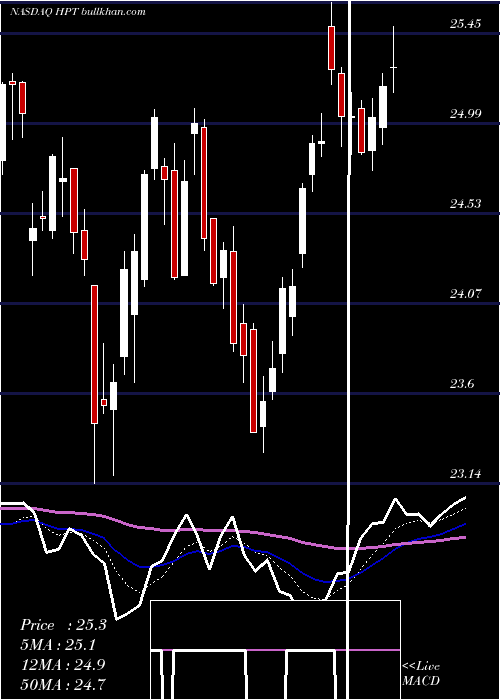The height and width of the screenshot is (700, 500).
Task: Click the 25.45 price axis label
Action: click(x=466, y=23)
